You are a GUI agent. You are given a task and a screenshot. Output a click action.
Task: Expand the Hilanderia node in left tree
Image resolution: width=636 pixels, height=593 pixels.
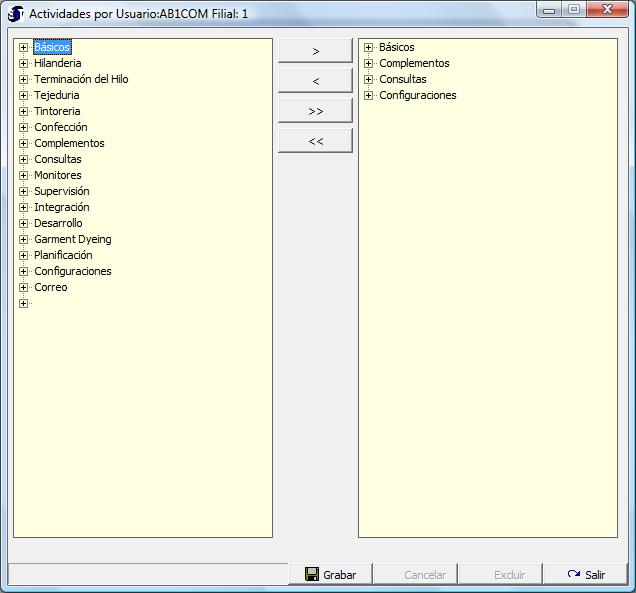(24, 63)
